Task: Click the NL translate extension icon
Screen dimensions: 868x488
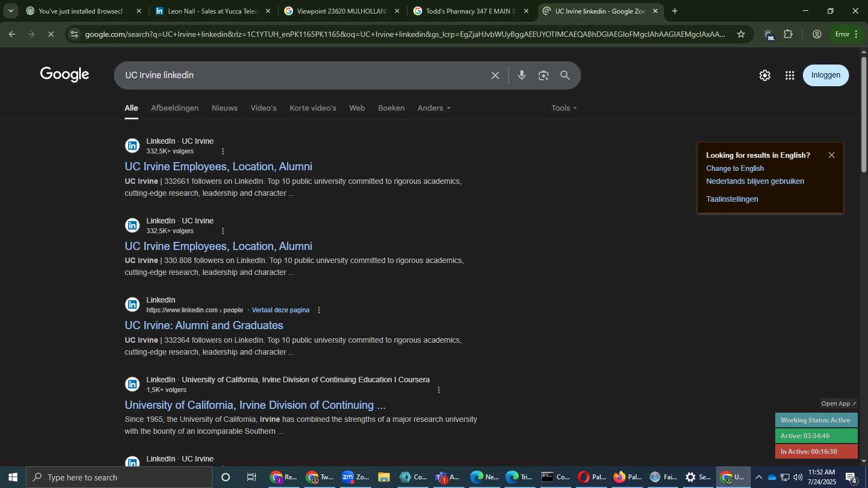Action: [769, 35]
